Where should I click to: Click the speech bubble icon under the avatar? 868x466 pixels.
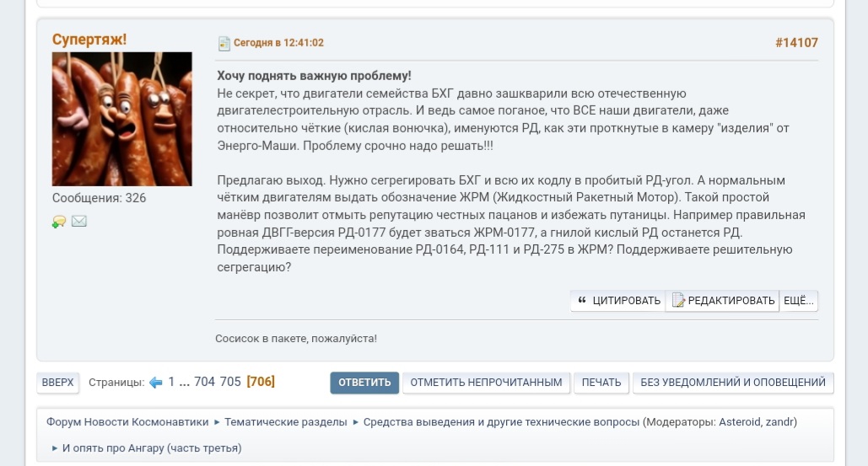coord(59,221)
